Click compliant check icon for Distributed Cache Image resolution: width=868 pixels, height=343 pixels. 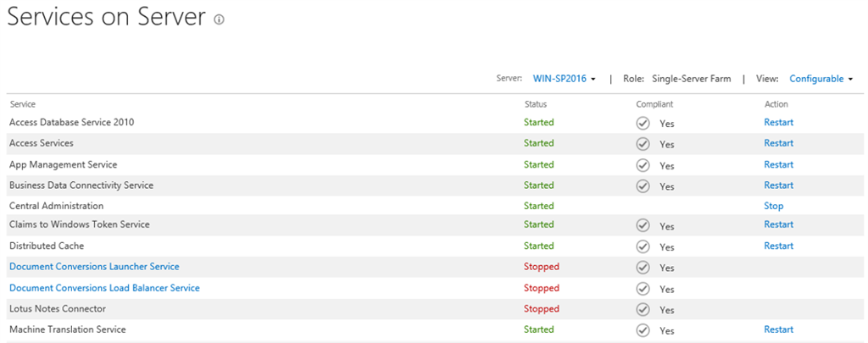pos(643,246)
